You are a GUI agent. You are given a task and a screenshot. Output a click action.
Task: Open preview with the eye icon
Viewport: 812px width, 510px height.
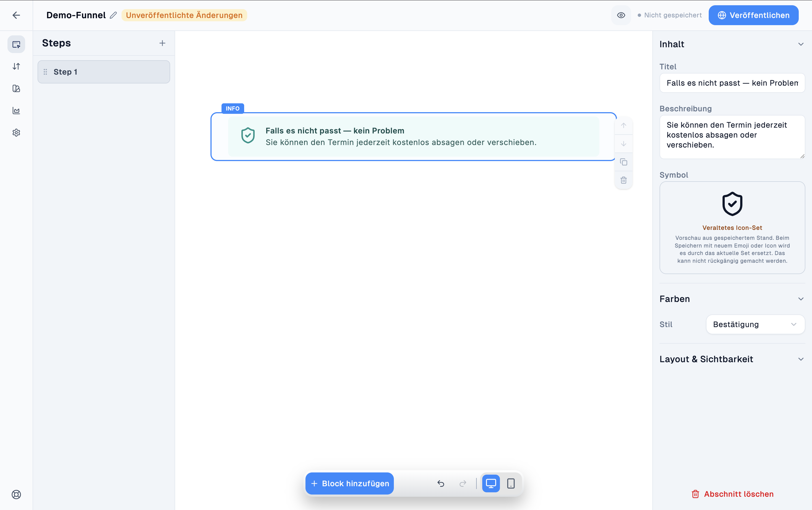pos(621,15)
